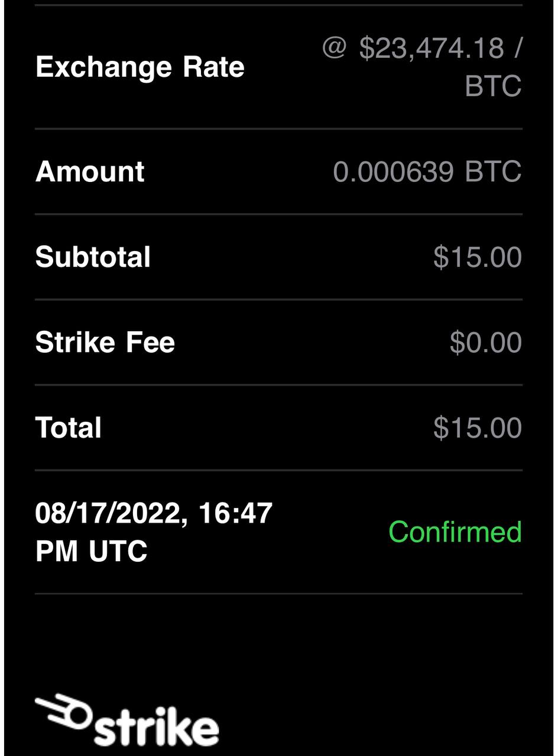
Task: Select the green Confirmed status
Action: tap(455, 532)
